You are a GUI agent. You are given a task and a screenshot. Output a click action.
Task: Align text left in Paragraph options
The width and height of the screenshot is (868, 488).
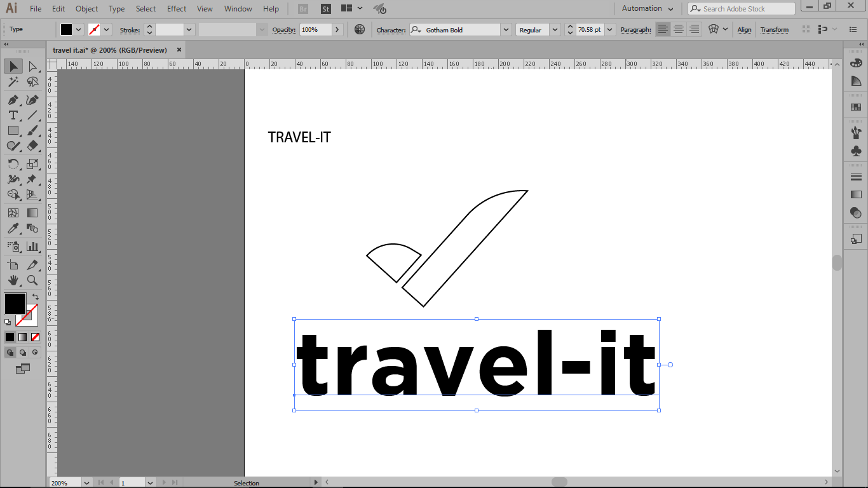[x=663, y=29]
